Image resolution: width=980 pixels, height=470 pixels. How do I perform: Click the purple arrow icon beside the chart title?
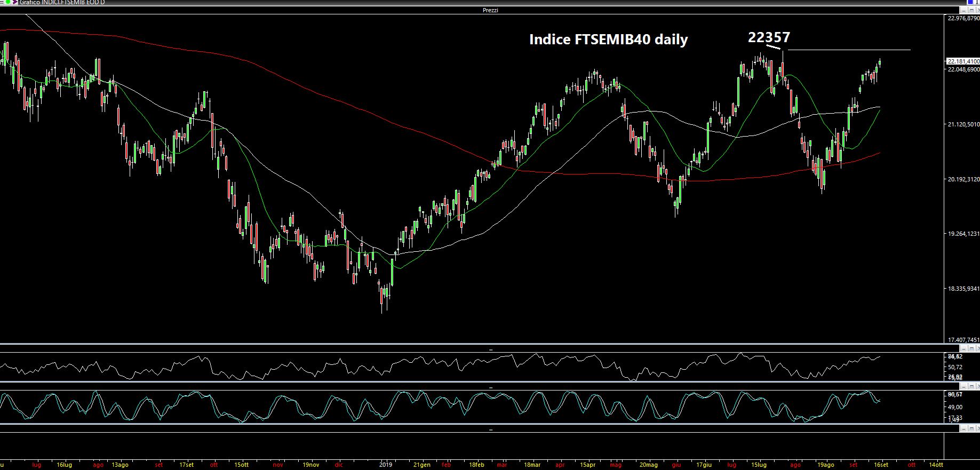tap(15, 2)
